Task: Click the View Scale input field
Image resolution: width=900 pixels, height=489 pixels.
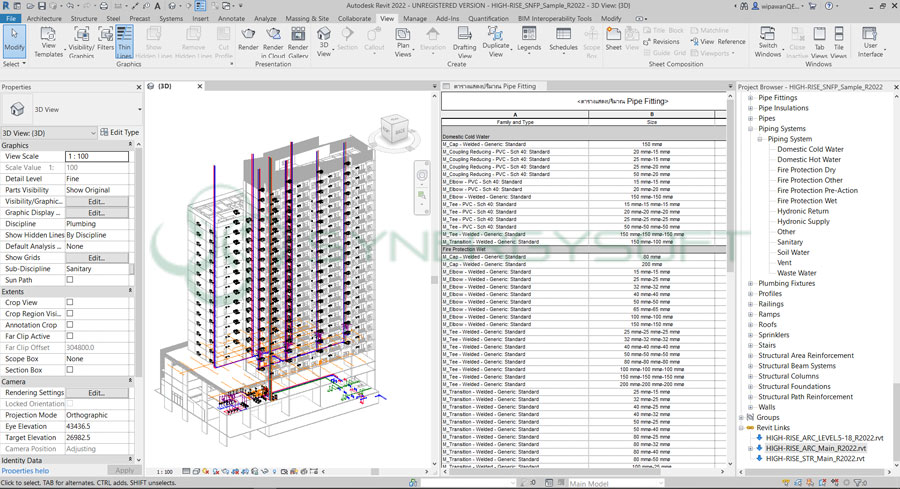Action: click(x=97, y=156)
